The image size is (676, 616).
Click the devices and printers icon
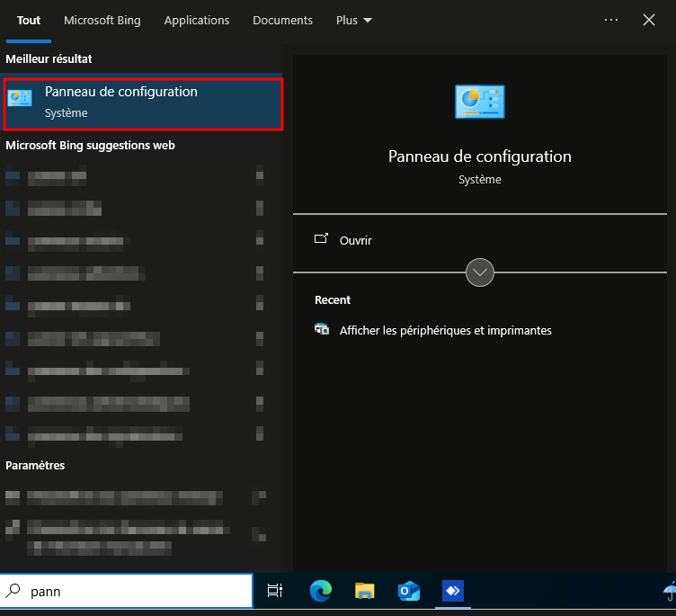click(x=322, y=329)
